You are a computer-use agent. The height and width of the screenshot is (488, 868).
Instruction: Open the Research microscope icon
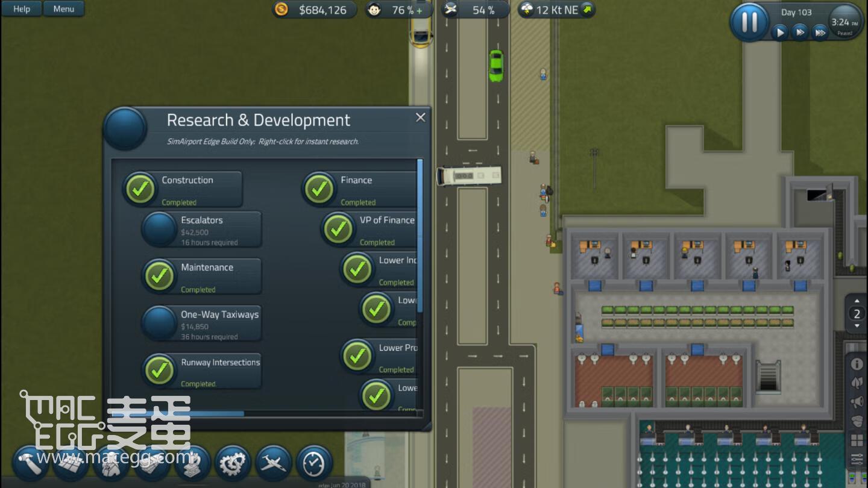tap(192, 463)
